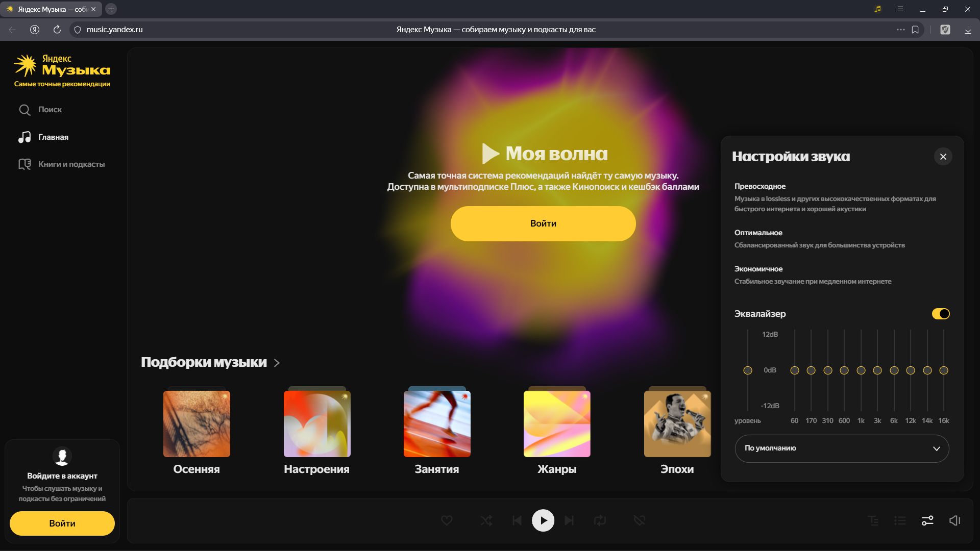Click the 12k band slider knob
The width and height of the screenshot is (980, 551).
click(x=911, y=370)
